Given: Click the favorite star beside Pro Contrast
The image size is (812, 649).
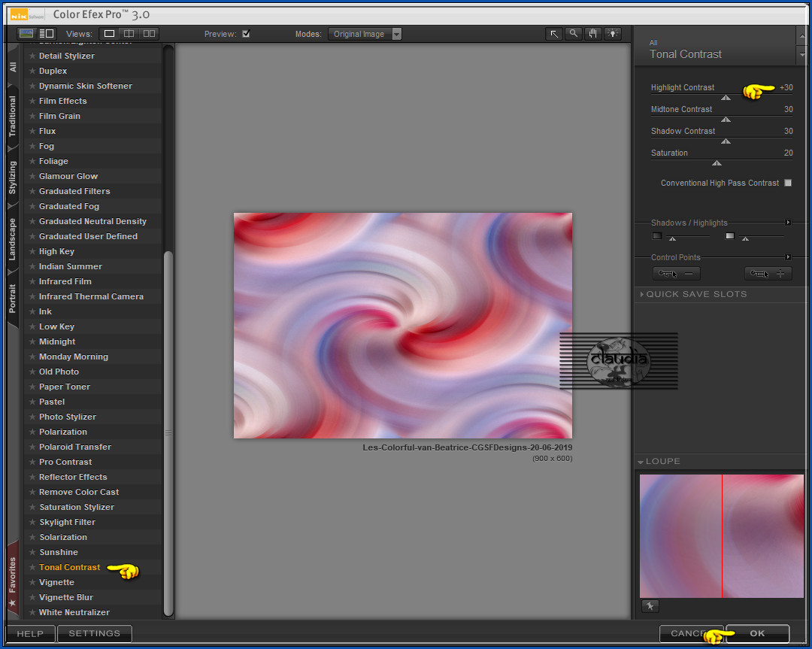Looking at the screenshot, I should [32, 462].
